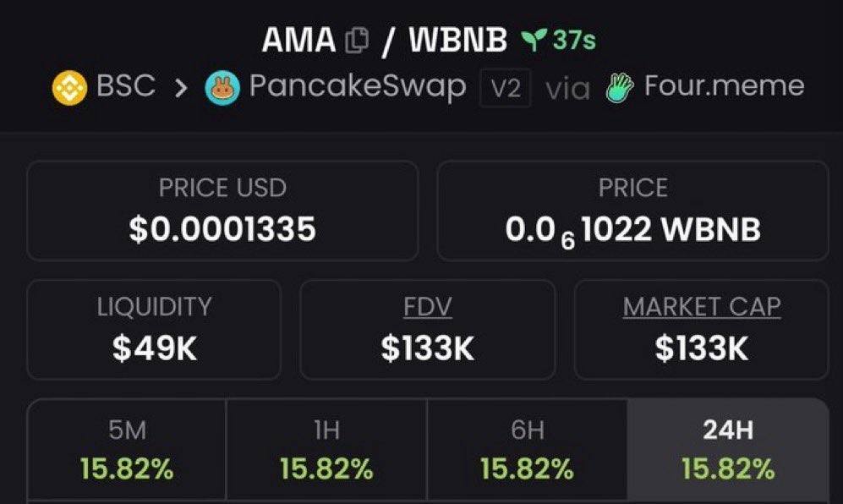Click the PRICE USD value box
This screenshot has height=504, width=843.
[x=222, y=211]
